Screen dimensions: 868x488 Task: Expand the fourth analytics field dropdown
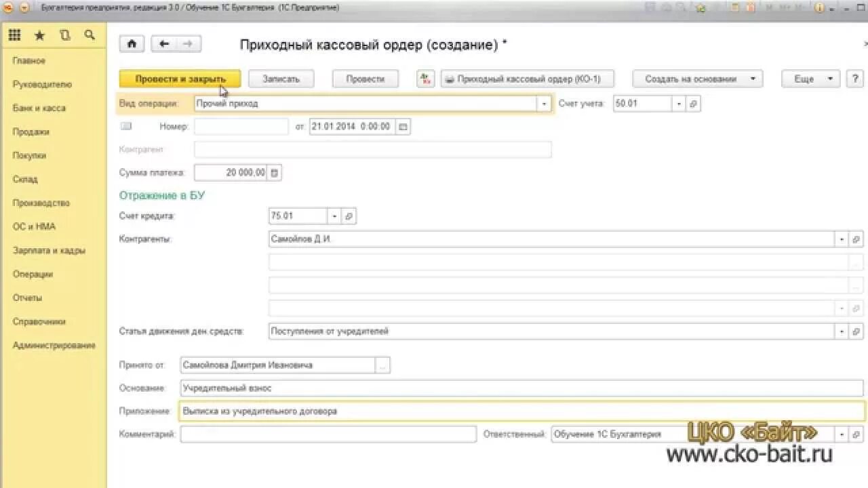pos(842,308)
